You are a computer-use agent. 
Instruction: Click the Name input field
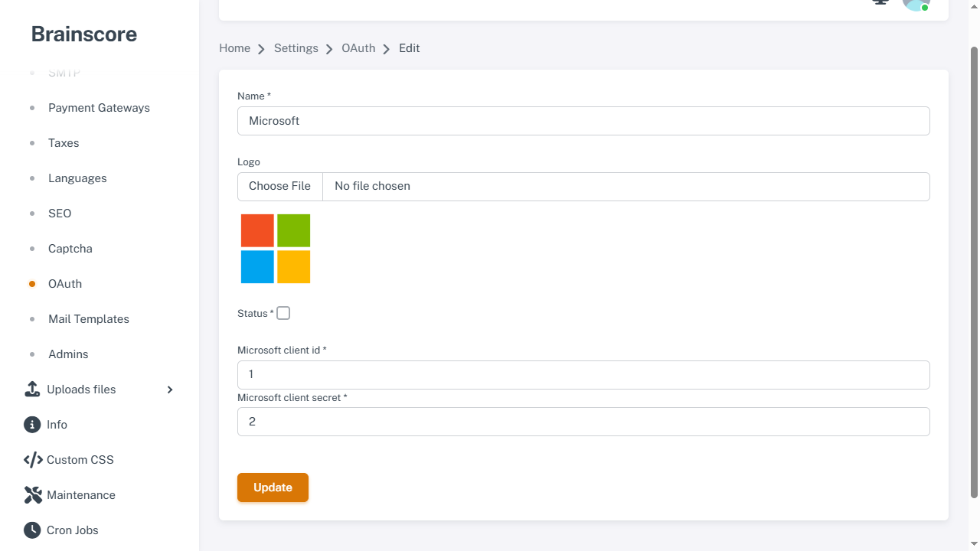coord(583,121)
